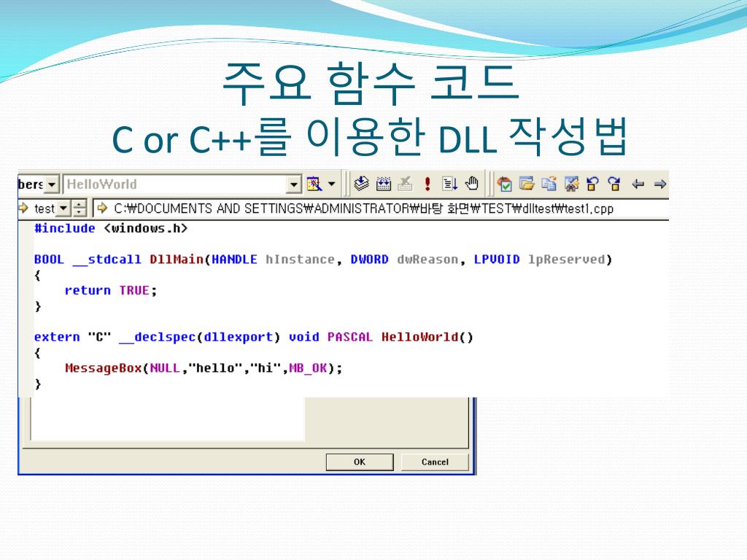Click the yellow arrow icon left of 'test'
This screenshot has height=560, width=747.
(23, 208)
